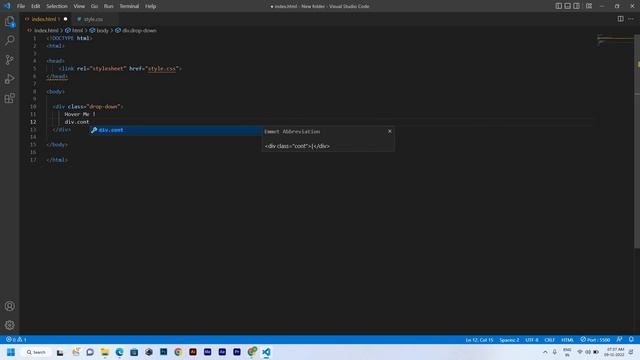Open the Explorer view in activity bar
This screenshot has height=360, width=640.
10,22
